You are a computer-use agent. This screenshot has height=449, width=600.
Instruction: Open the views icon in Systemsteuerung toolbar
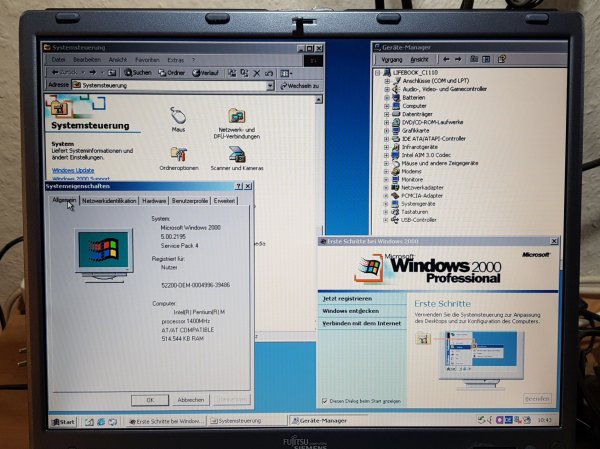[x=285, y=73]
